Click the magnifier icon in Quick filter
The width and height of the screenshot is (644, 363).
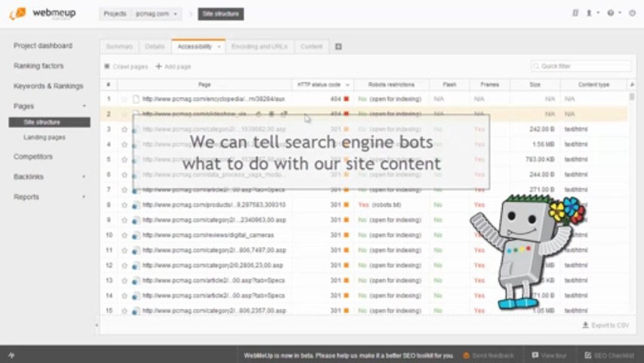(x=536, y=66)
